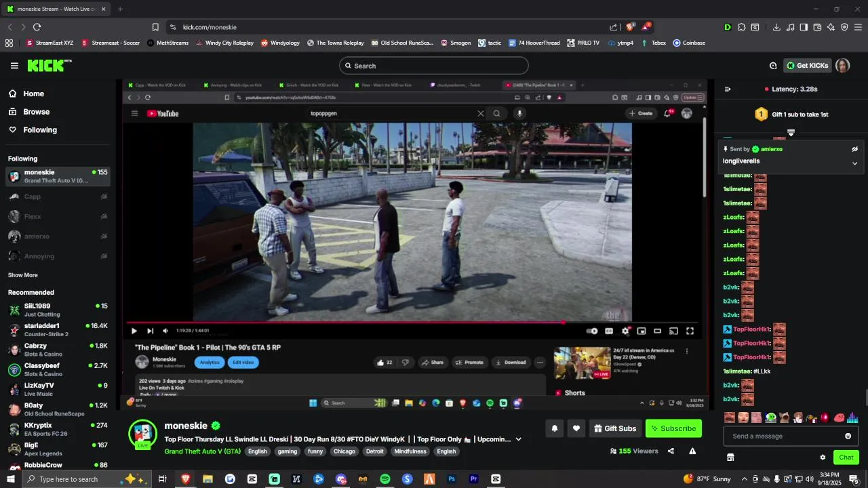Bookmark this page icon in address bar

[x=155, y=27]
